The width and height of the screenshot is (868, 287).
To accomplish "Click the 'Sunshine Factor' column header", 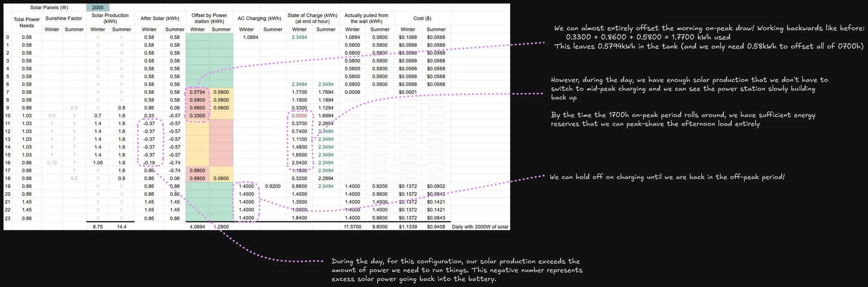I will point(64,18).
